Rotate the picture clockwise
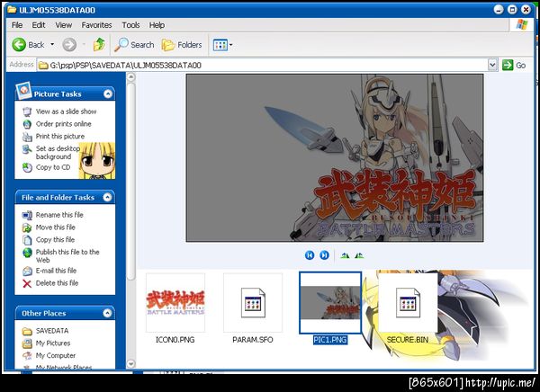 [x=345, y=255]
